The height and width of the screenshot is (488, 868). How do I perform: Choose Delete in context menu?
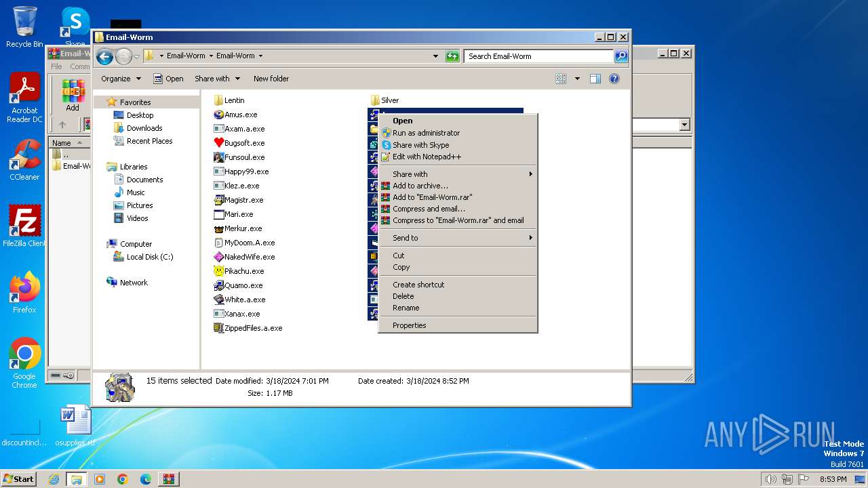[x=458, y=296]
